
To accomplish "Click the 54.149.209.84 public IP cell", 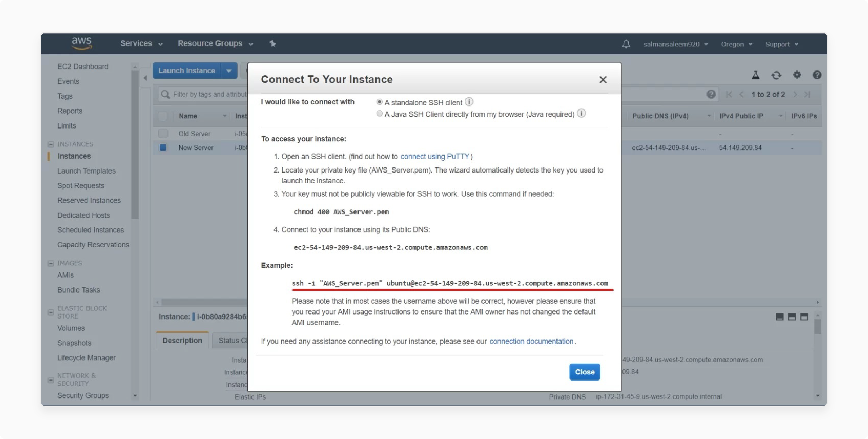I will 740,147.
